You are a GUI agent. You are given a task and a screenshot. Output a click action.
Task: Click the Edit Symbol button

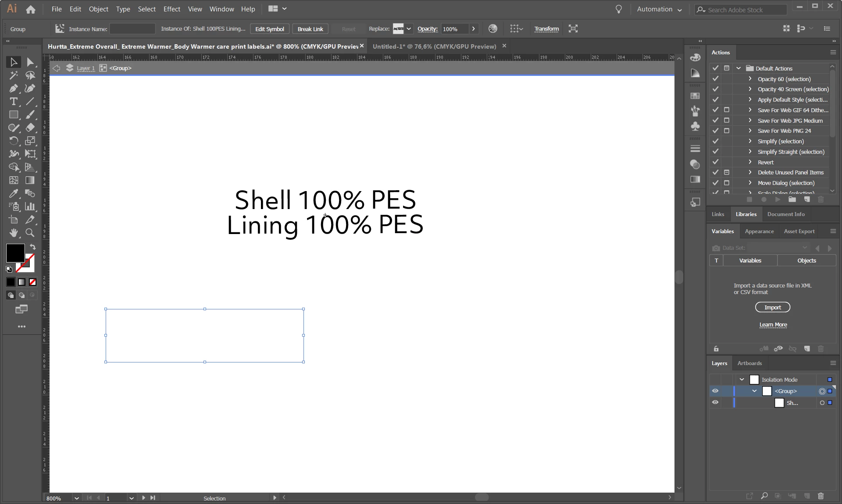point(269,29)
